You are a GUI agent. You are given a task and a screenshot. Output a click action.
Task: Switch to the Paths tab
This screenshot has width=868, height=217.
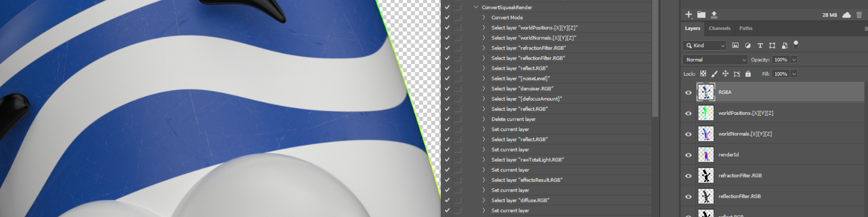(x=746, y=28)
